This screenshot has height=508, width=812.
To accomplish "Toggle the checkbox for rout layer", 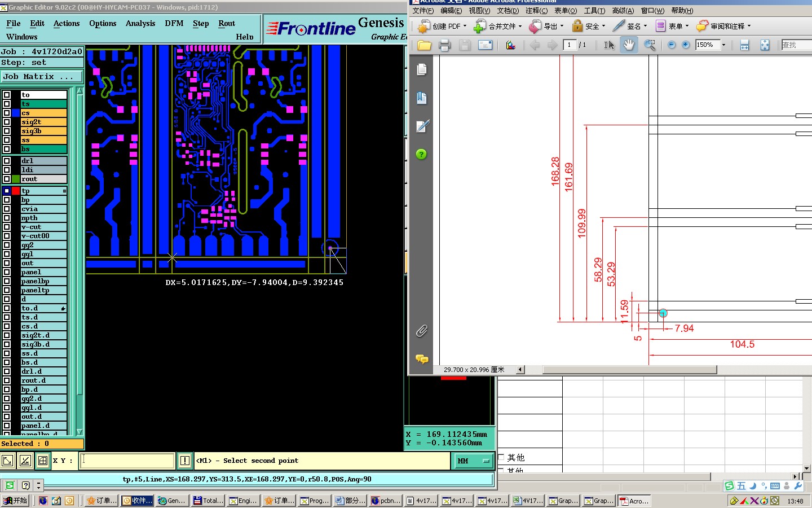I will coord(7,179).
